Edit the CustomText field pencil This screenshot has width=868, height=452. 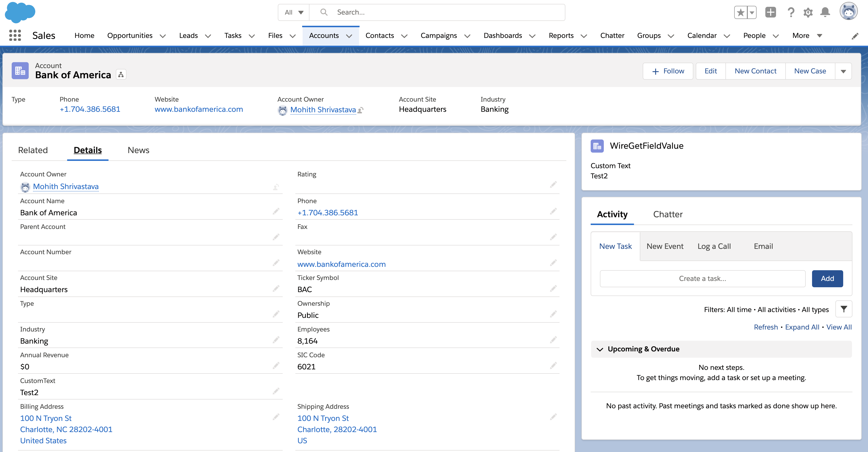click(276, 391)
